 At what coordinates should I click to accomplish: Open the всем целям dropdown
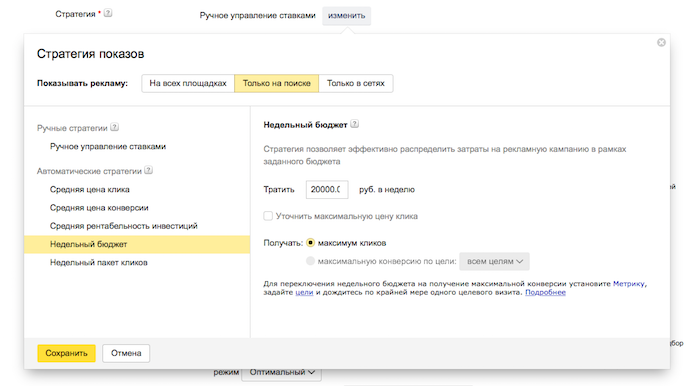click(x=495, y=261)
